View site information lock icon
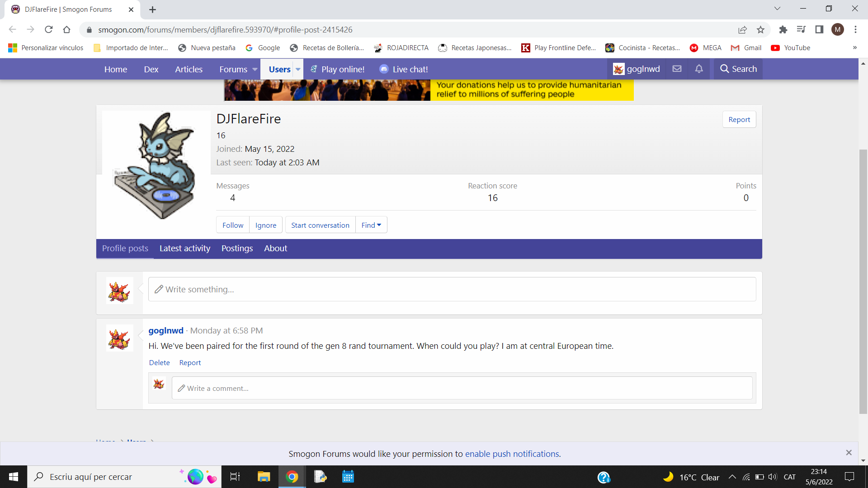The height and width of the screenshot is (488, 868). coord(89,30)
